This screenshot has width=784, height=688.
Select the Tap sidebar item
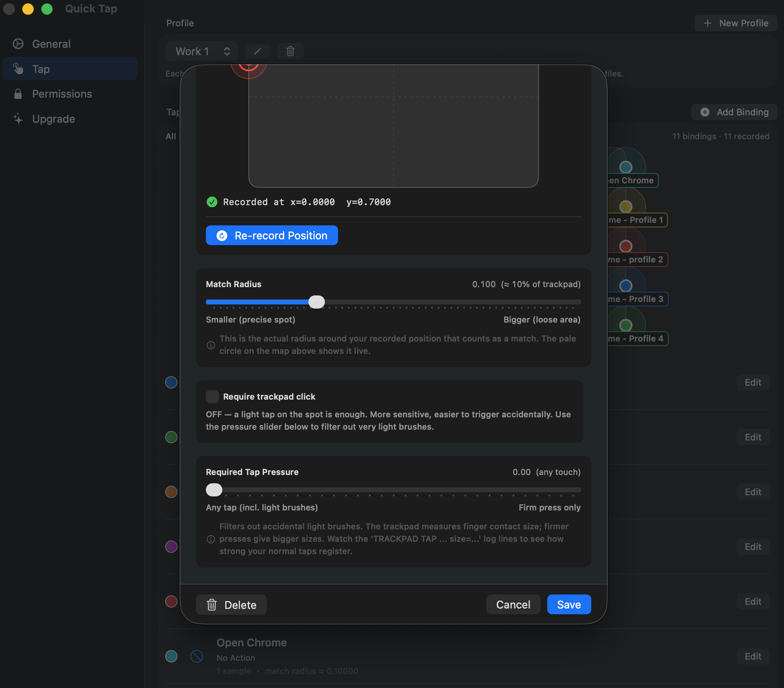[70, 69]
